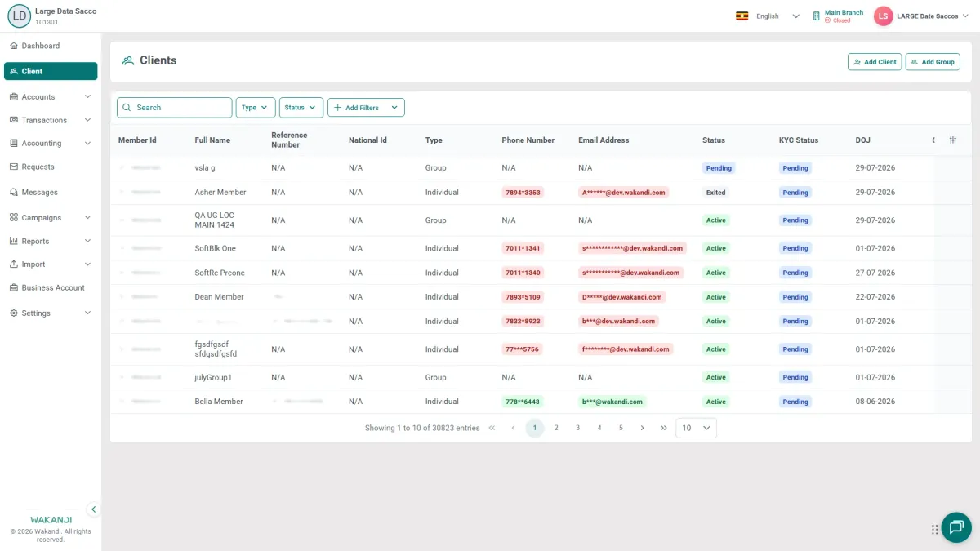980x551 pixels.
Task: Go to the next page arrow
Action: point(642,428)
